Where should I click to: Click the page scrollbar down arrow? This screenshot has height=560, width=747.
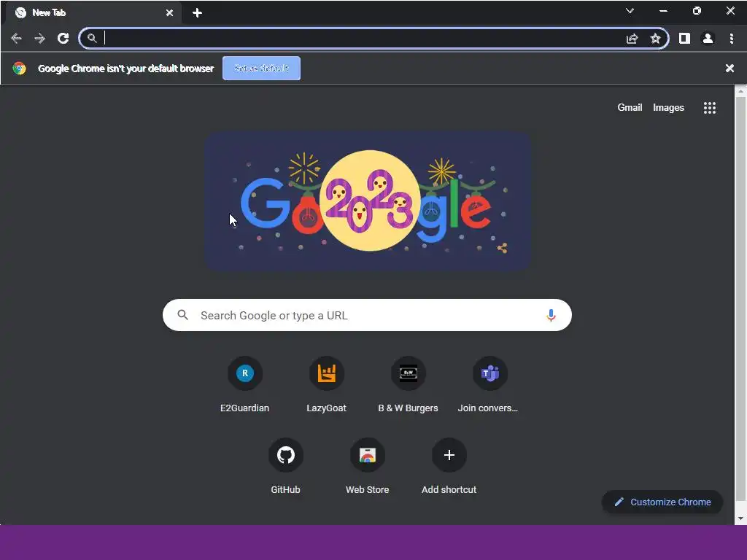click(x=740, y=518)
